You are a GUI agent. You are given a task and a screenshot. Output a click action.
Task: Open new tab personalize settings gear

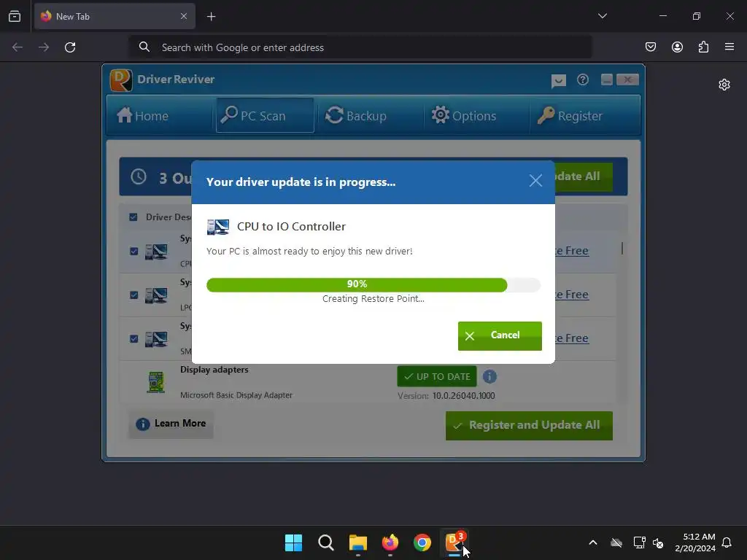(724, 85)
